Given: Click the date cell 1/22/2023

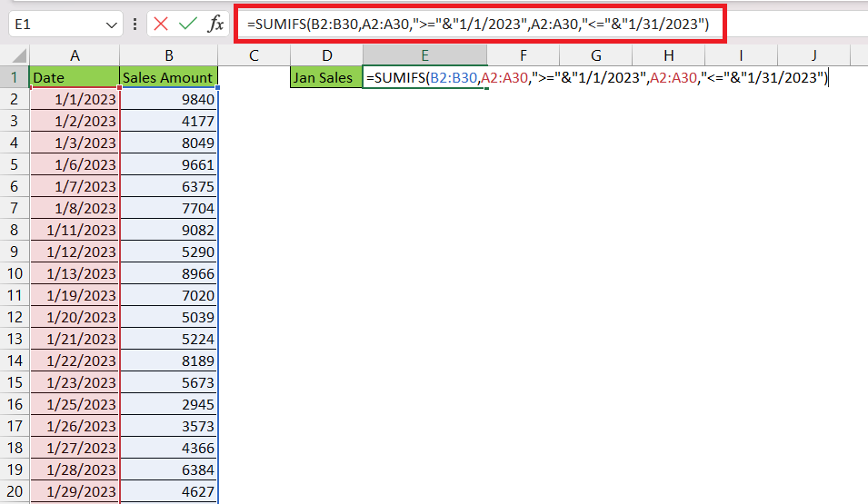Looking at the screenshot, I should click(75, 361).
